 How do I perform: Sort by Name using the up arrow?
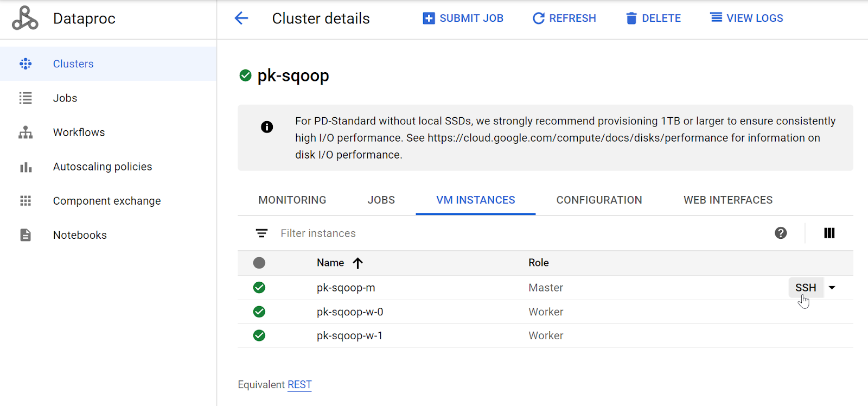tap(358, 263)
